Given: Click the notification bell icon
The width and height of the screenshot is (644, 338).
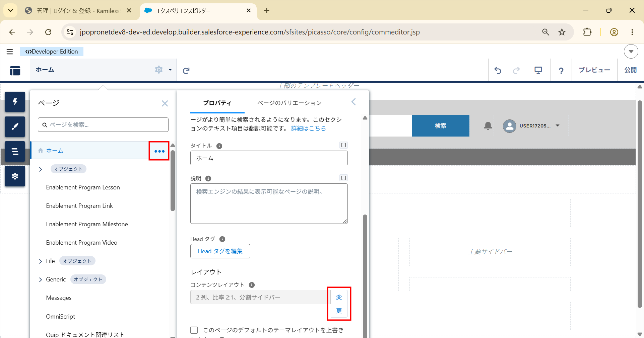Looking at the screenshot, I should pos(488,126).
